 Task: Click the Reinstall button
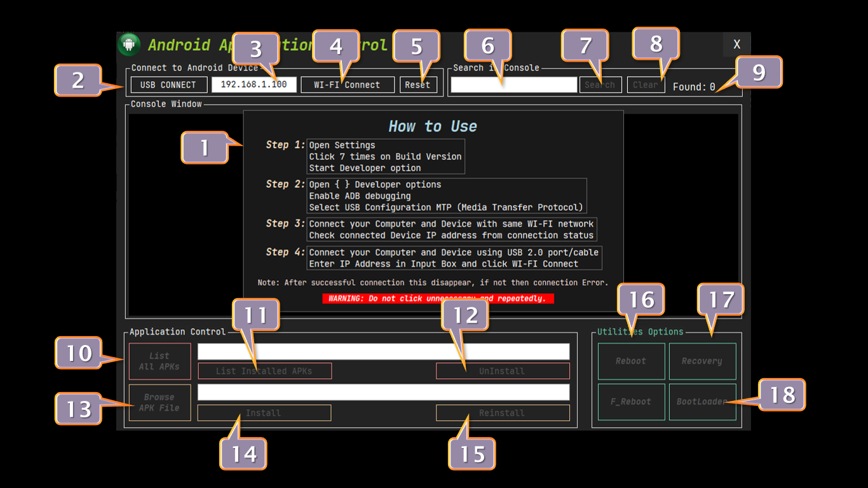503,413
